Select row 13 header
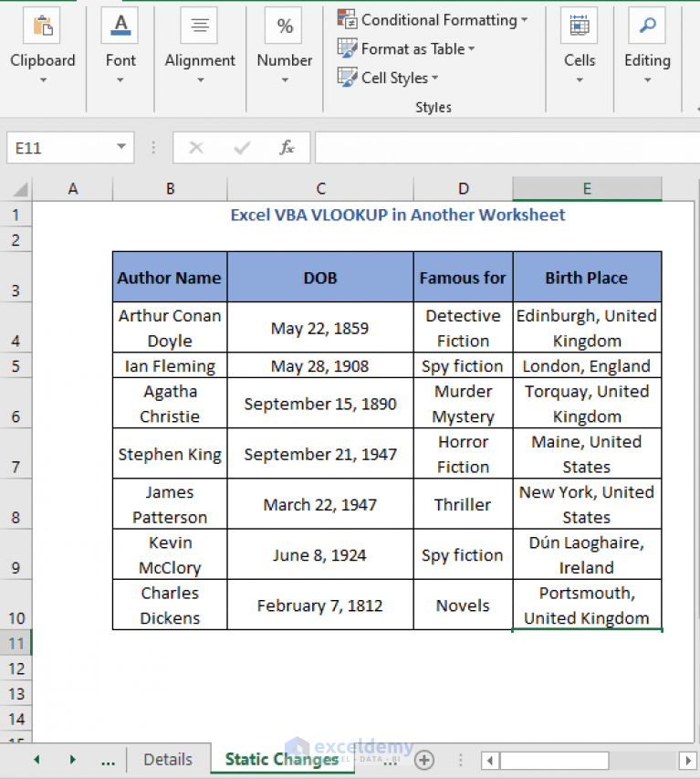The width and height of the screenshot is (700, 779). (x=16, y=693)
